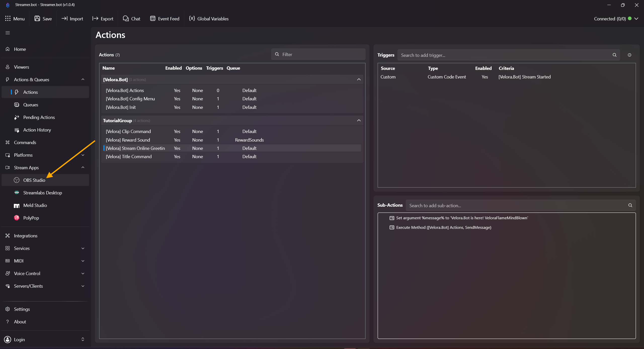644x349 pixels.
Task: Click the hamburger sidebar collapse icon
Action: (x=8, y=33)
